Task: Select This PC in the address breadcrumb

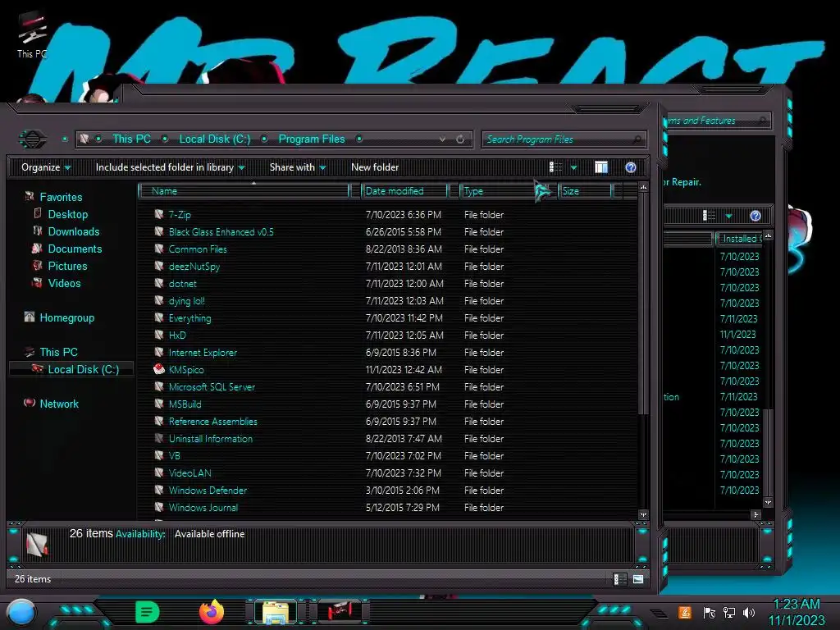Action: pos(131,139)
